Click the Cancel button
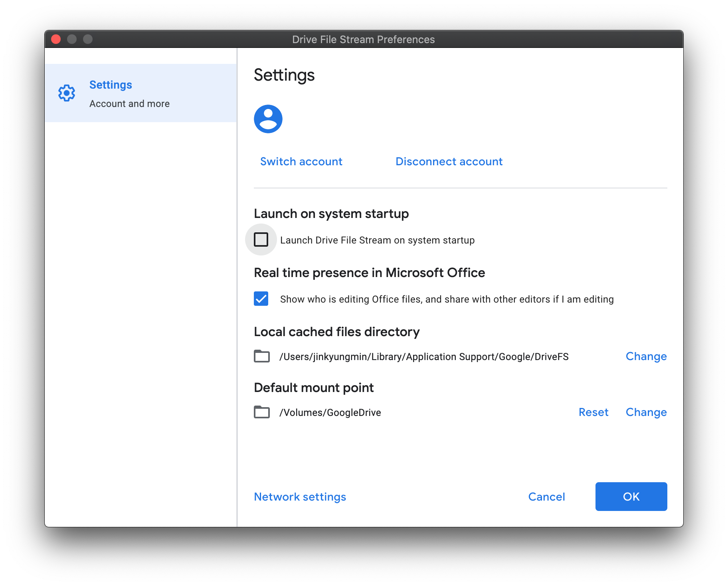Image resolution: width=728 pixels, height=586 pixels. tap(546, 497)
